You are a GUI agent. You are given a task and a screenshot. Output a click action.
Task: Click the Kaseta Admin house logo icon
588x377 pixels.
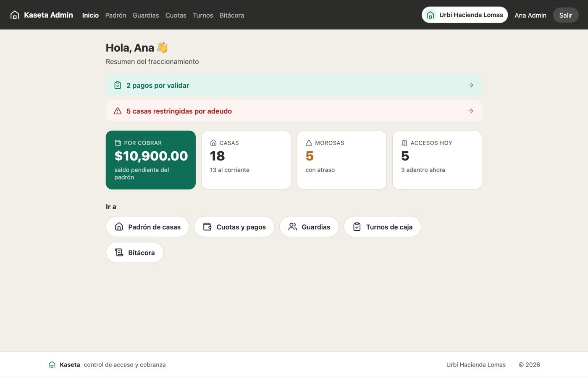(15, 15)
